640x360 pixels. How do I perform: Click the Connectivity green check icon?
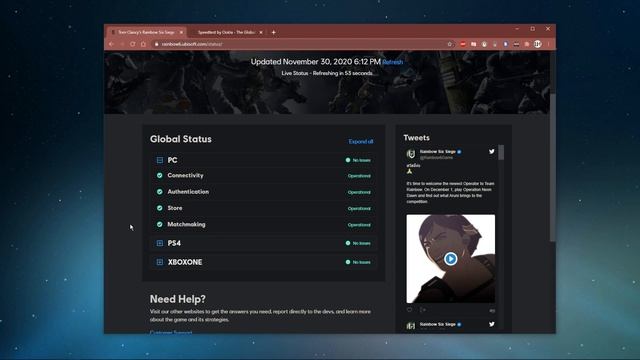click(160, 176)
